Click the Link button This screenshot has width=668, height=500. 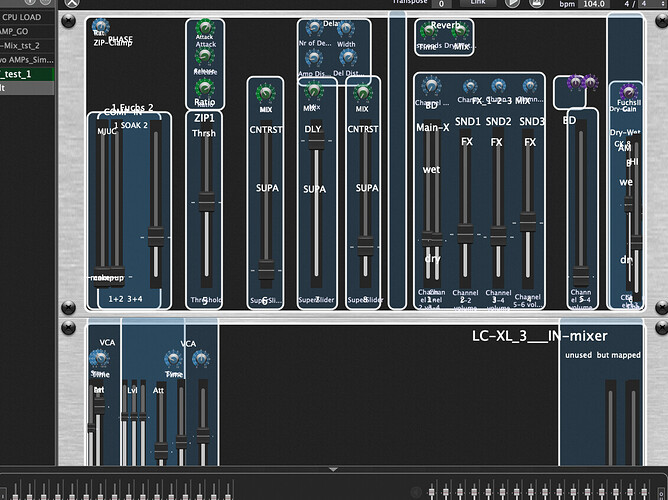click(x=478, y=3)
